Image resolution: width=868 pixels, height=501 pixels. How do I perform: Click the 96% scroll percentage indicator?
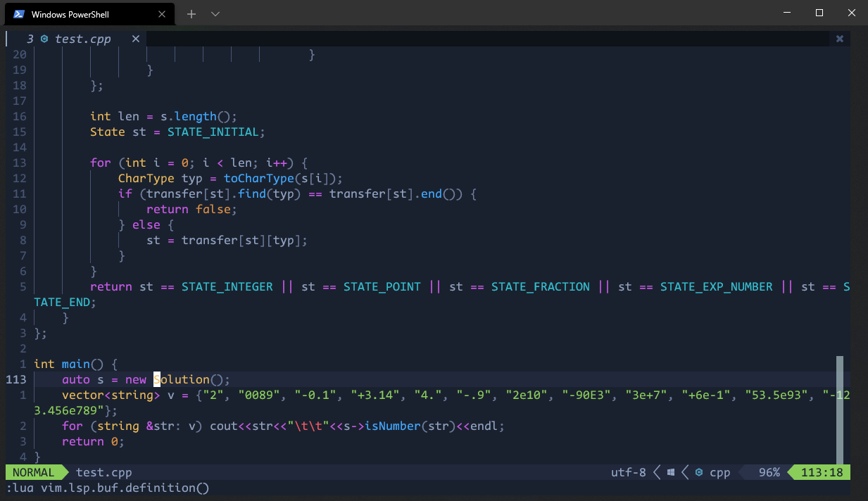769,472
